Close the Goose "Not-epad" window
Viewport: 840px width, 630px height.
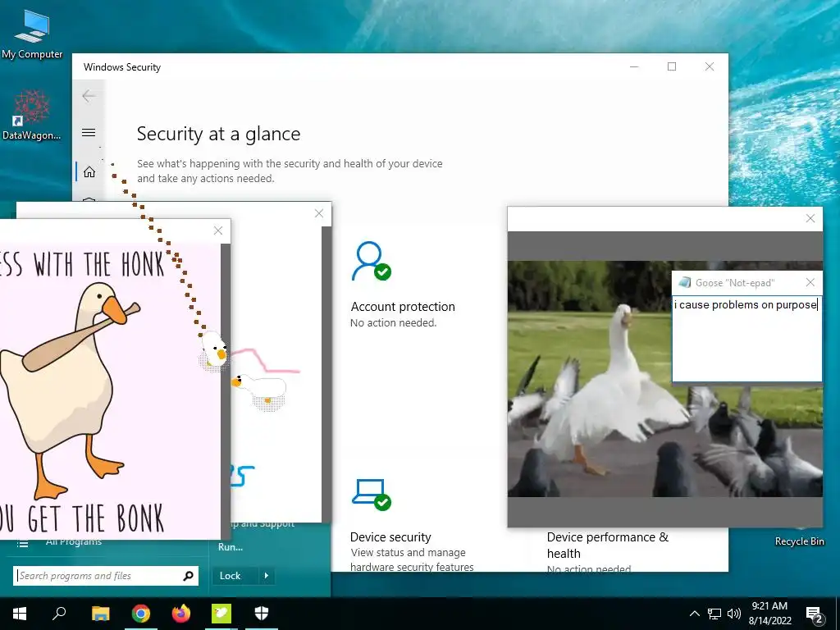click(x=810, y=282)
